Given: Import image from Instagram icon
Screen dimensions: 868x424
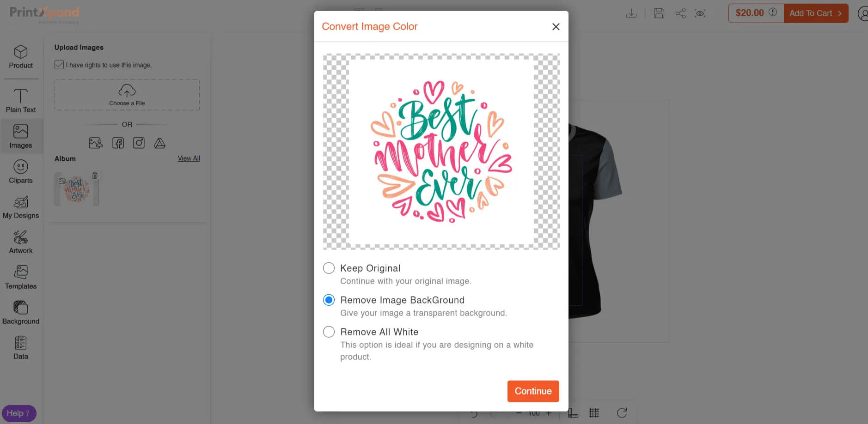Looking at the screenshot, I should pos(139,143).
